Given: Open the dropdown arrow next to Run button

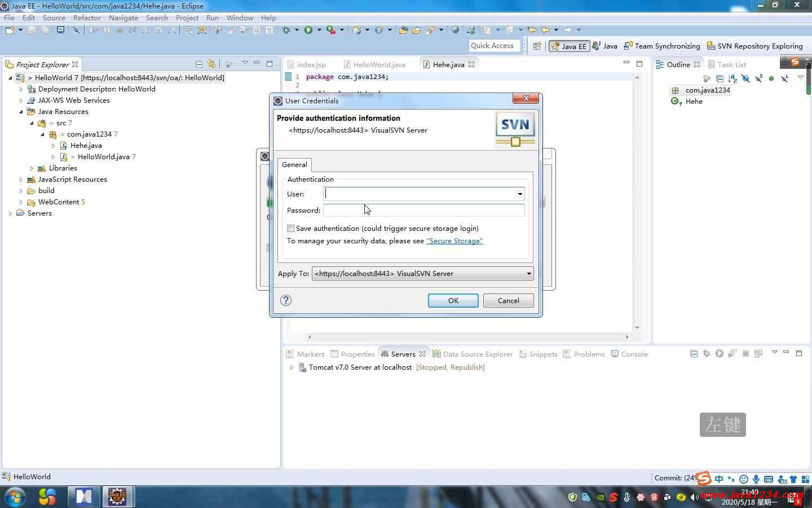Looking at the screenshot, I should click(319, 30).
